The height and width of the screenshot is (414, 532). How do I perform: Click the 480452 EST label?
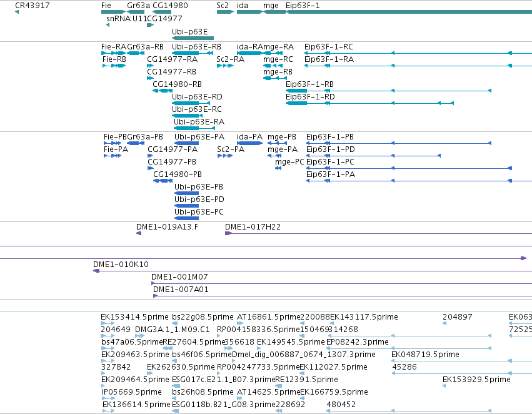(341, 405)
